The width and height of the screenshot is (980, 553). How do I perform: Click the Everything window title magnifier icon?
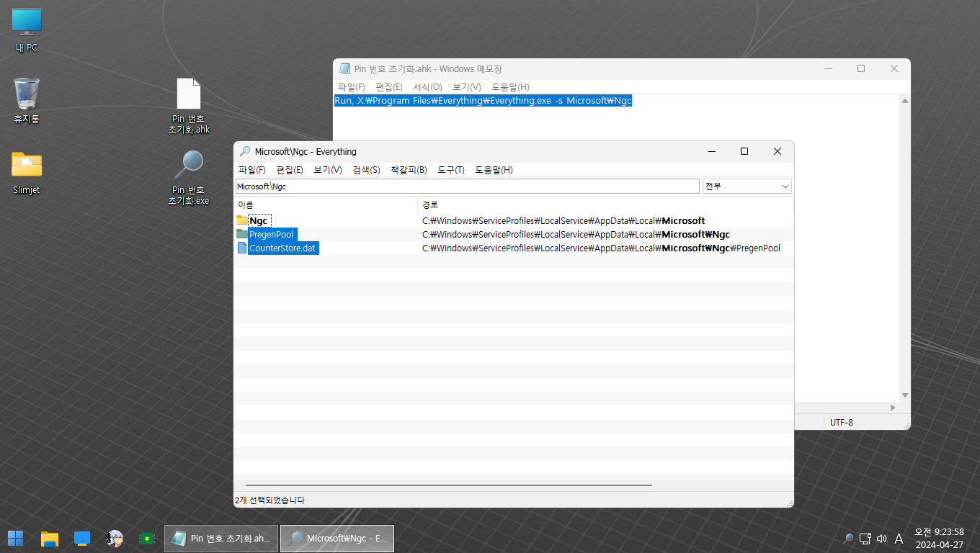[245, 151]
